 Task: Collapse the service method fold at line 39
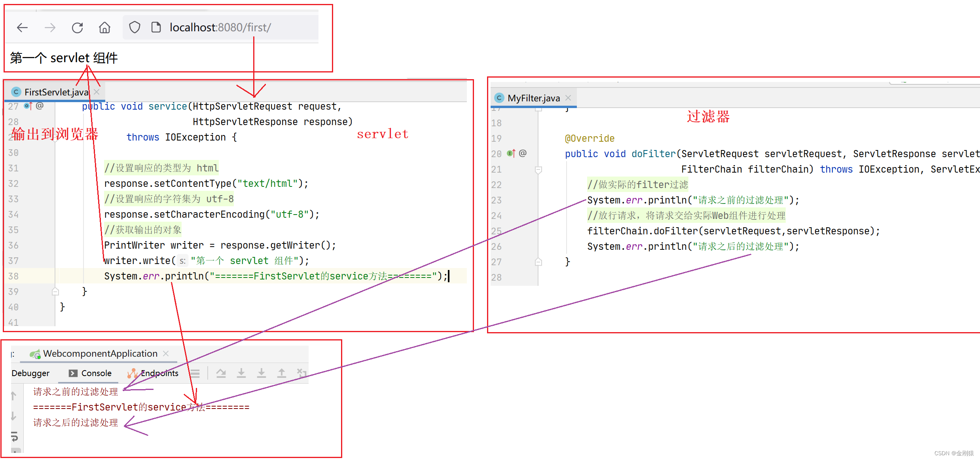pos(55,292)
